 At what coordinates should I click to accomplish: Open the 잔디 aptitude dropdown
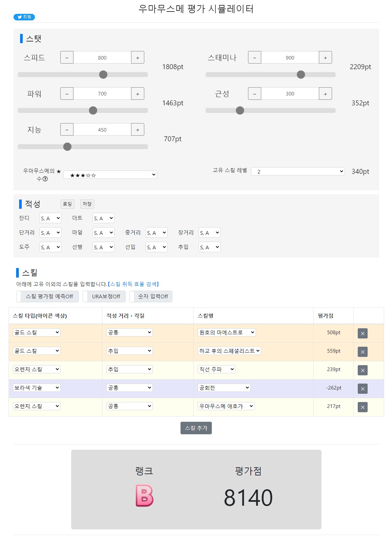pyautogui.click(x=50, y=218)
